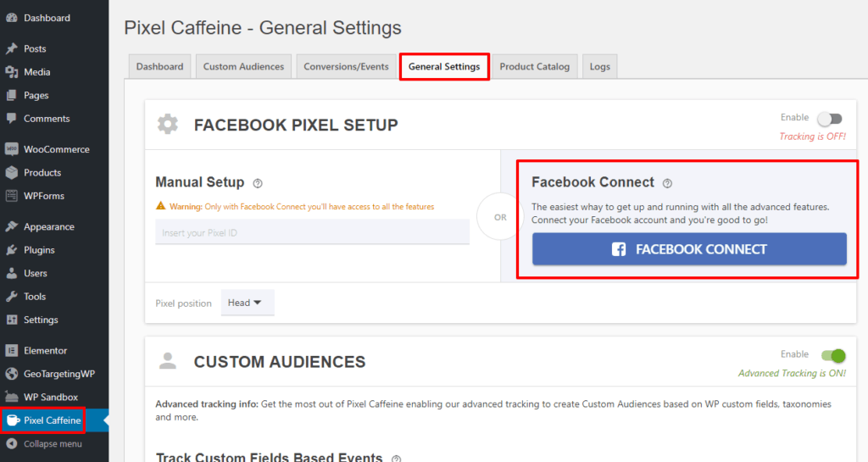Image resolution: width=868 pixels, height=462 pixels.
Task: Click the Pixel Caffeine coffee cup icon
Action: (13, 420)
